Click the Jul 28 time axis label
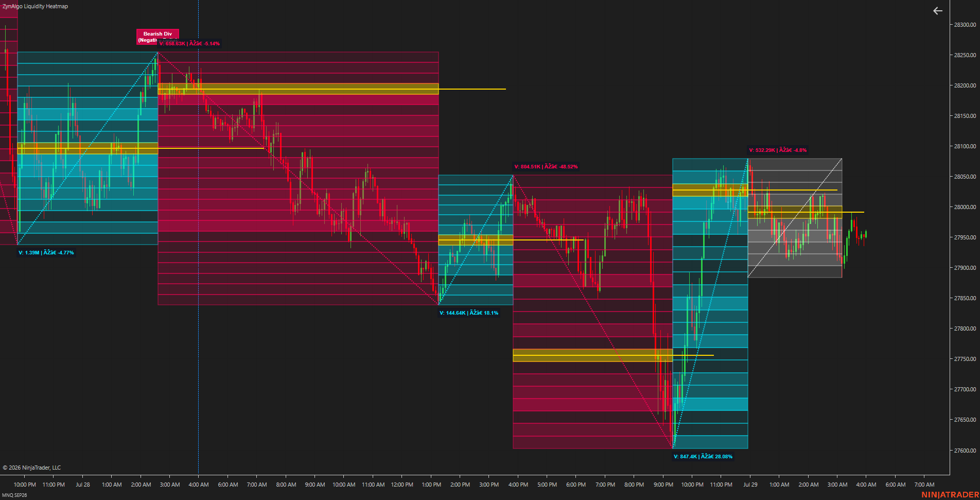The width and height of the screenshot is (980, 500). click(x=83, y=485)
